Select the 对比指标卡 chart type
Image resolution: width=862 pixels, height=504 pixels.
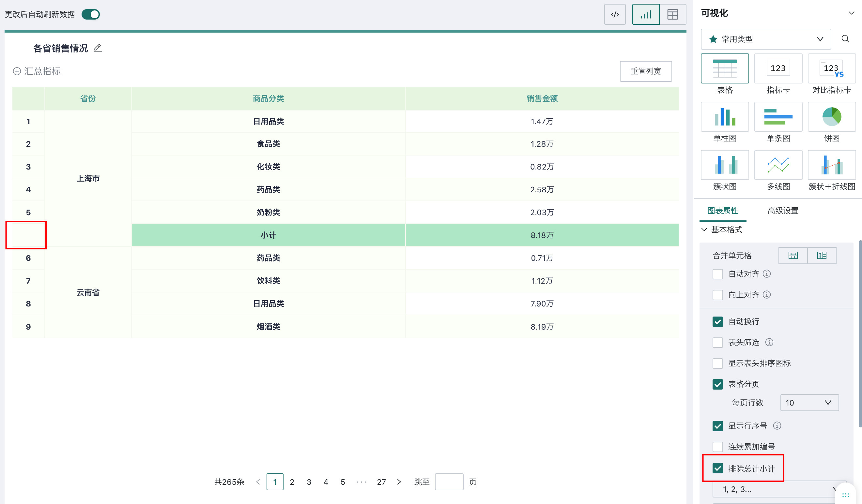coord(832,68)
